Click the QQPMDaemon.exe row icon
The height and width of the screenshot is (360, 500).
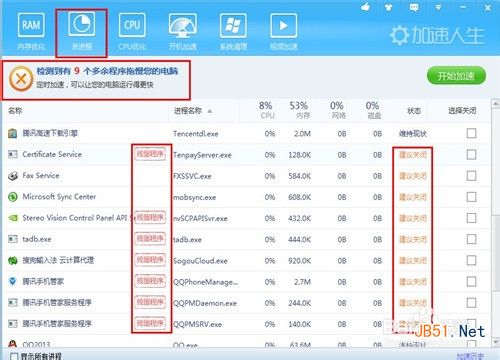tap(13, 303)
